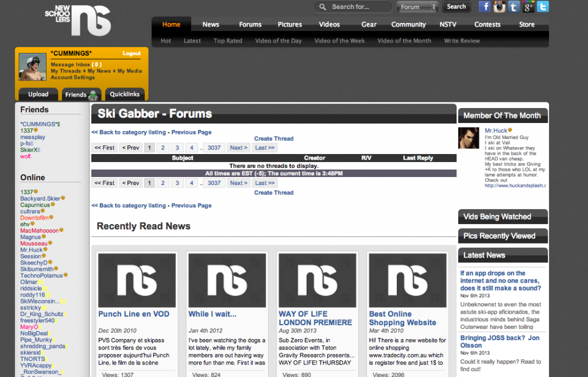The image size is (588, 377).
Task: Click the Newschoolers logo
Action: [x=78, y=20]
